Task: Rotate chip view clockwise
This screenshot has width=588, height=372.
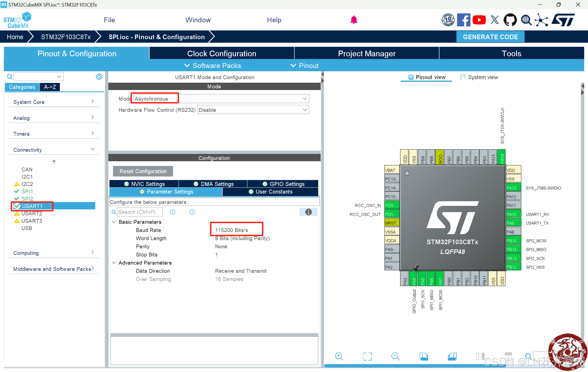Action: pyautogui.click(x=424, y=356)
